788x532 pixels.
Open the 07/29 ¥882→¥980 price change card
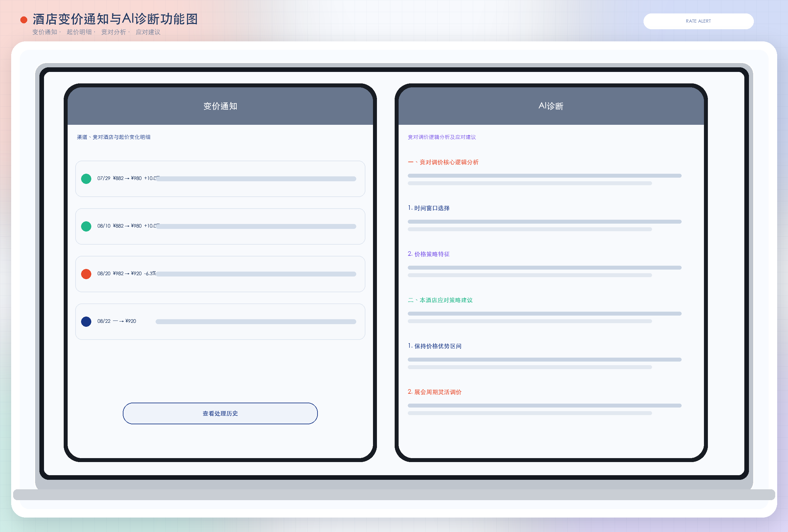(220, 179)
